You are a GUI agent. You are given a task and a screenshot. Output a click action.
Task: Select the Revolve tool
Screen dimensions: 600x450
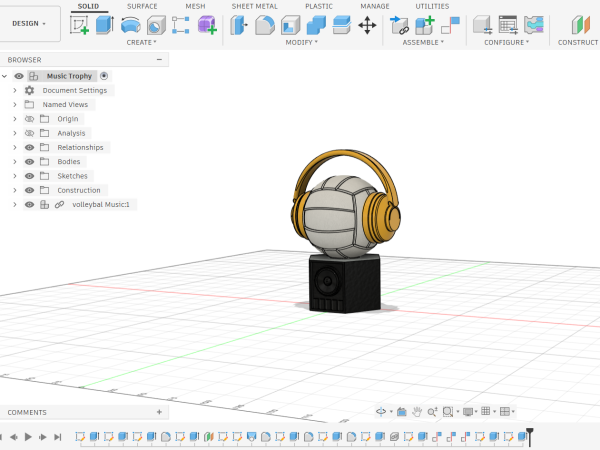pos(130,25)
